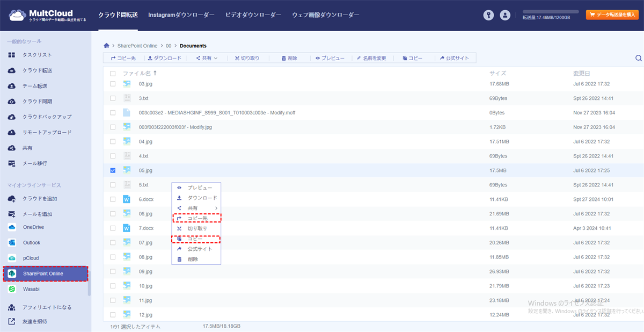Check the box for 12.jpg

coord(113,315)
